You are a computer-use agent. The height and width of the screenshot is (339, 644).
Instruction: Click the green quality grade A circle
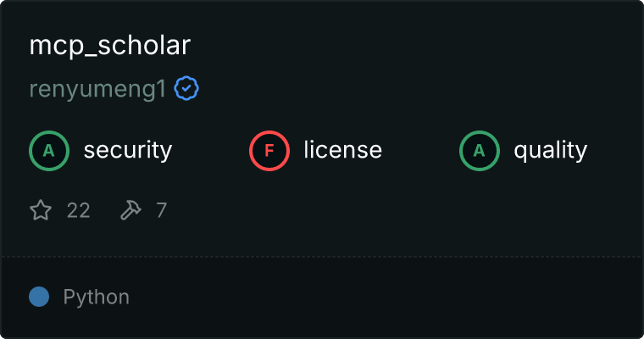pyautogui.click(x=480, y=151)
